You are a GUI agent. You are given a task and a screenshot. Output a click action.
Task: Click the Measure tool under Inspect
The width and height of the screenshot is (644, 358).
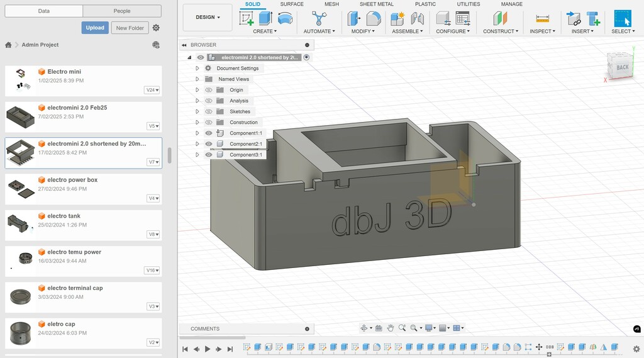point(542,18)
